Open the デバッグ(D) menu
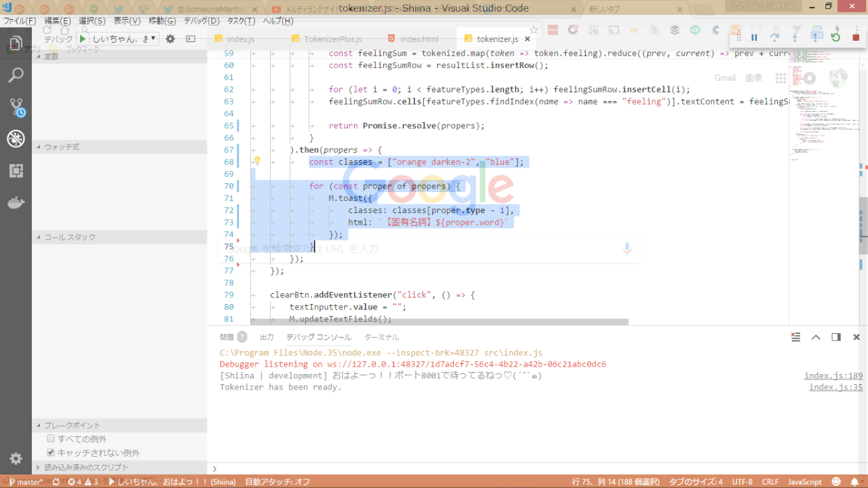Image resolution: width=868 pixels, height=488 pixels. [x=201, y=21]
